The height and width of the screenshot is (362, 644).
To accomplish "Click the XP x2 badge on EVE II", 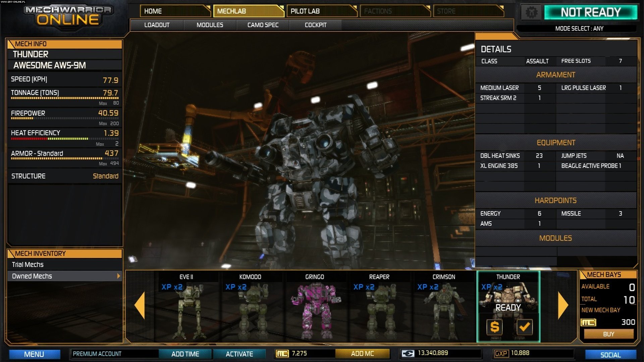I will tap(172, 287).
